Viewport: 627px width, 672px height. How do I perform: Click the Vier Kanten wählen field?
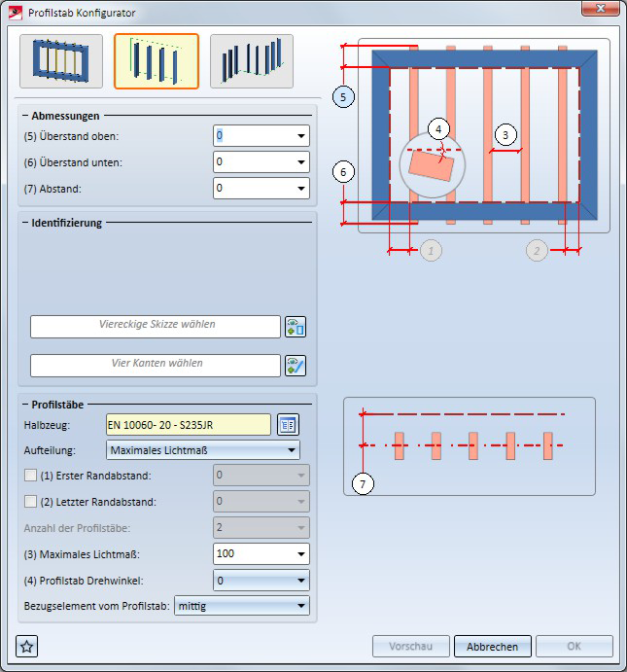(x=156, y=366)
